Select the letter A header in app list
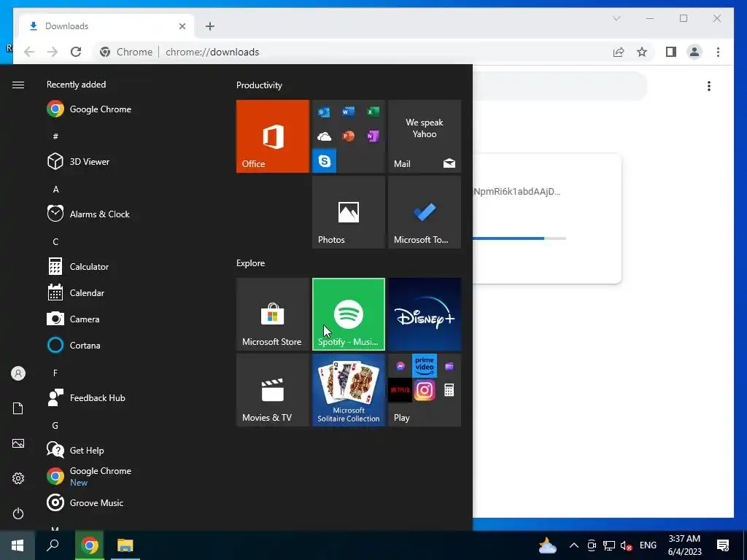This screenshot has width=747, height=560. (55, 189)
